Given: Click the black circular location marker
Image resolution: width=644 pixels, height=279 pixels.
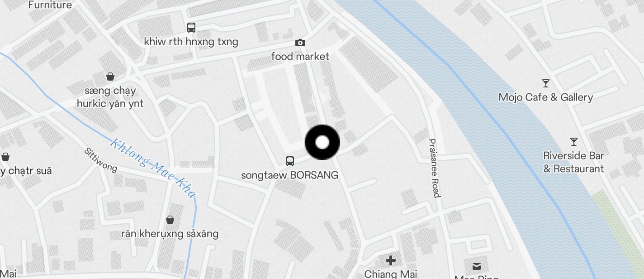Looking at the screenshot, I should tap(322, 142).
